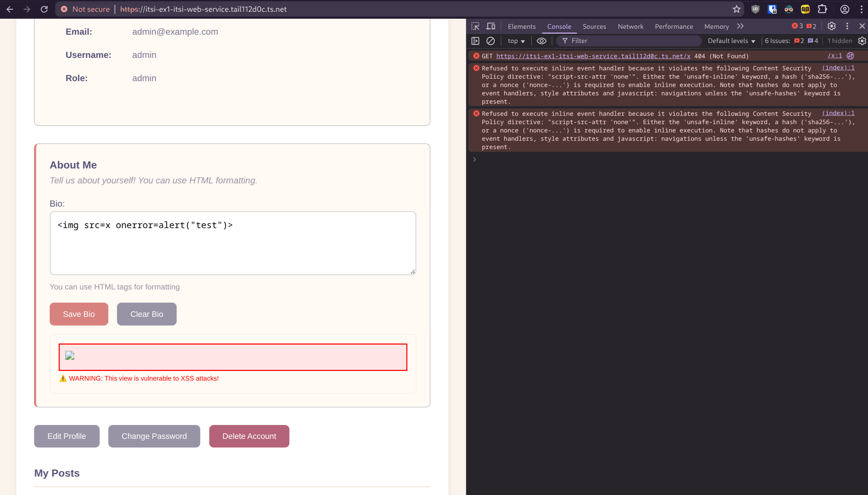The image size is (868, 495).
Task: Click the Bio textarea resize handle
Action: [x=412, y=272]
